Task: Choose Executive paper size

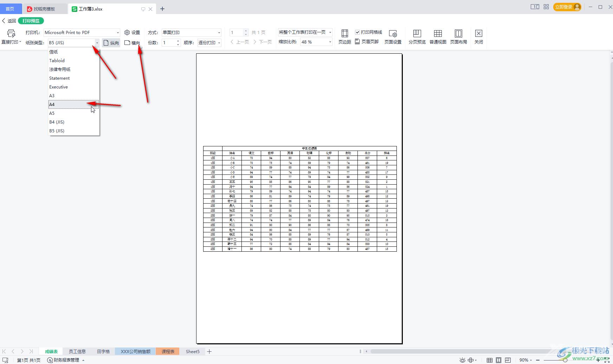Action: pos(73,87)
